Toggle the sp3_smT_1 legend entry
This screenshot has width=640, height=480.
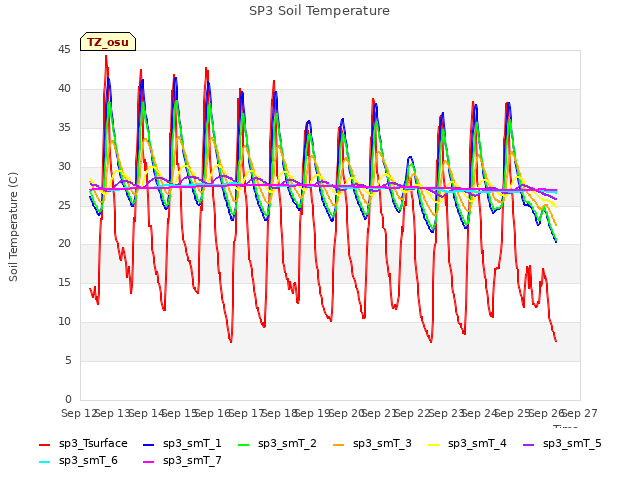182,444
